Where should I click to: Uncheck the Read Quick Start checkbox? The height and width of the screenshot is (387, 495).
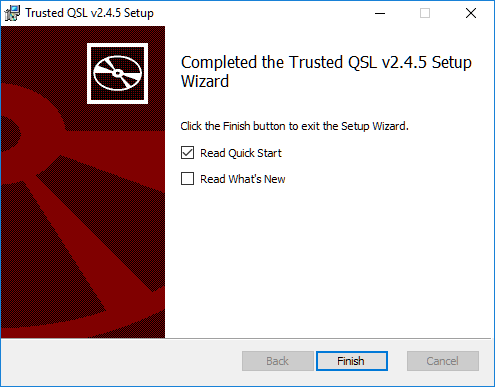(187, 153)
